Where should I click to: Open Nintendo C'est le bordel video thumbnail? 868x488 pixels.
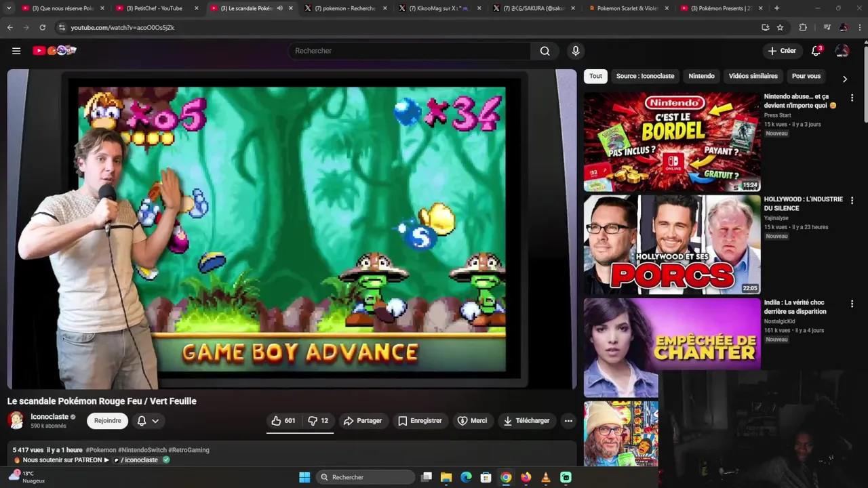pyautogui.click(x=672, y=142)
